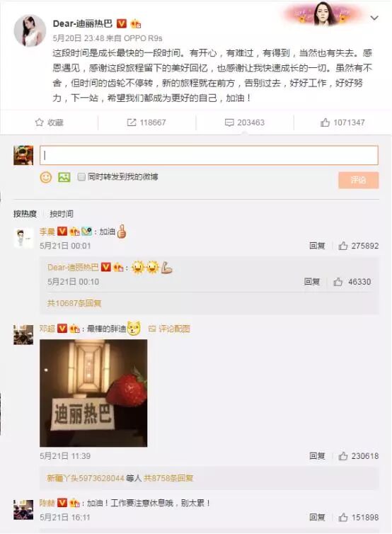The height and width of the screenshot is (534, 392).
Task: Click the insert image icon
Action: pyautogui.click(x=64, y=177)
